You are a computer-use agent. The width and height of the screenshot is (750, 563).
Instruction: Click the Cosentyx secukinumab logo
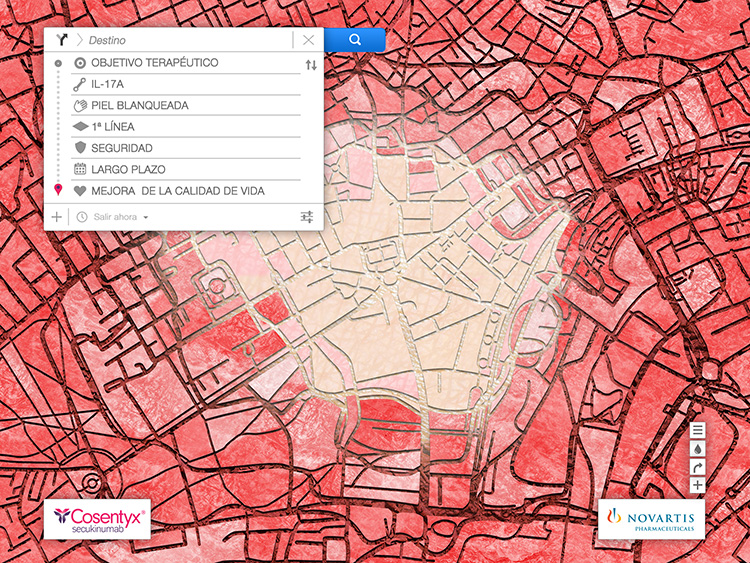click(x=97, y=519)
